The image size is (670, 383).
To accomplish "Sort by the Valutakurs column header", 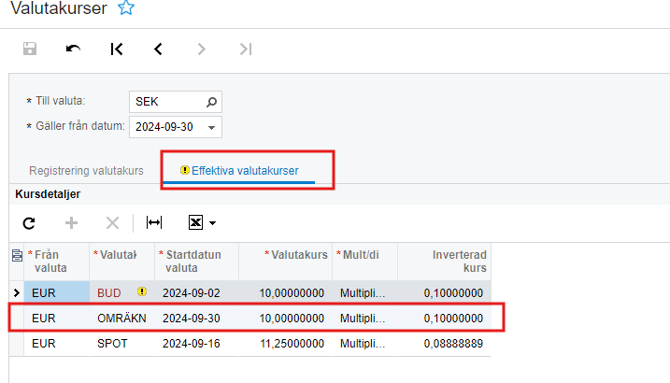I will click(296, 255).
